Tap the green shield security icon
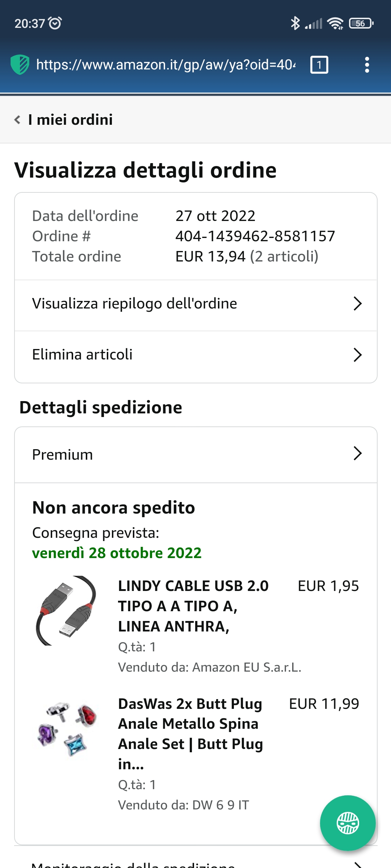 coord(20,65)
